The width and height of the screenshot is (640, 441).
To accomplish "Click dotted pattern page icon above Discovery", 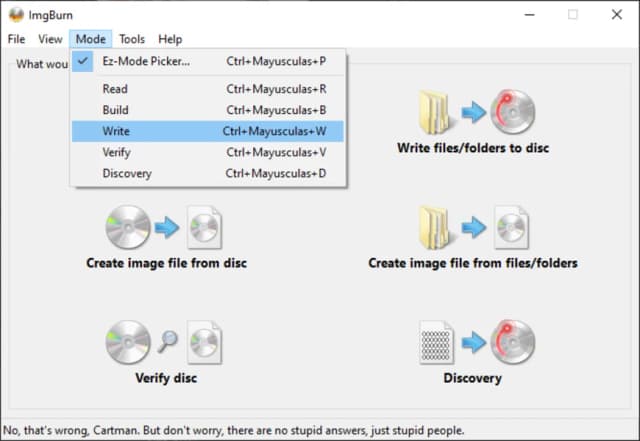I will tap(436, 342).
